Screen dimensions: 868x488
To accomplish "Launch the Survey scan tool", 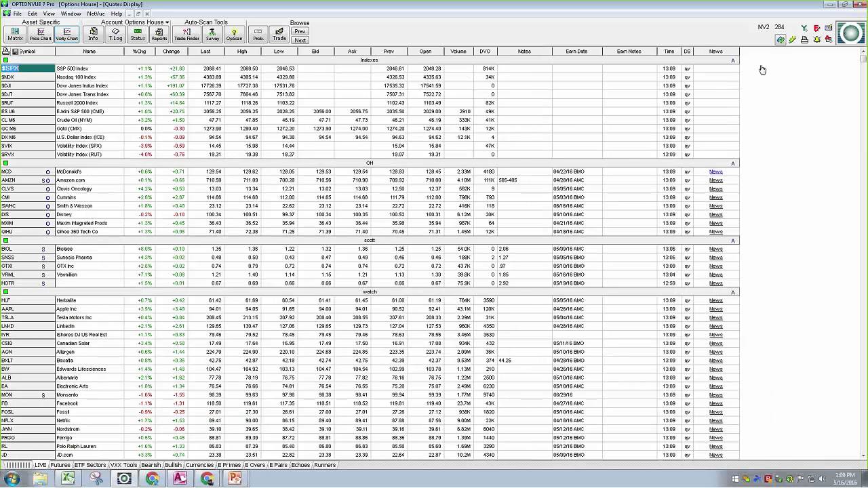I will [212, 34].
